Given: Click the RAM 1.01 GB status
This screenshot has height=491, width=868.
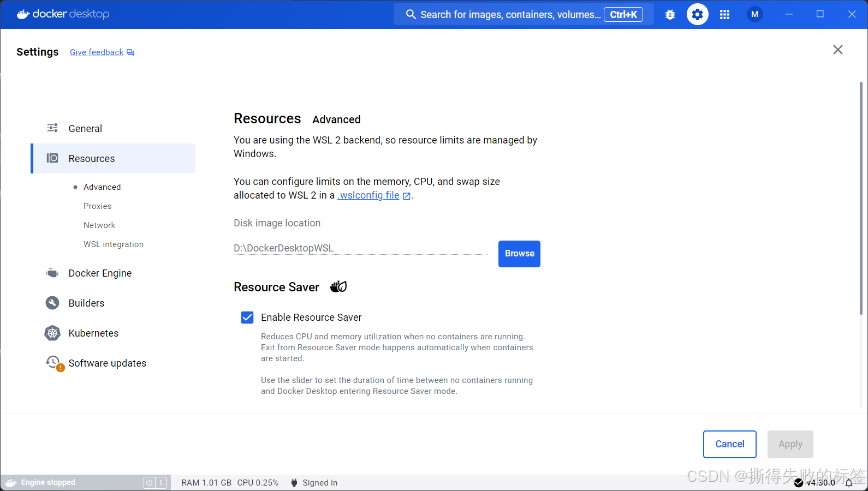Looking at the screenshot, I should click(x=206, y=483).
